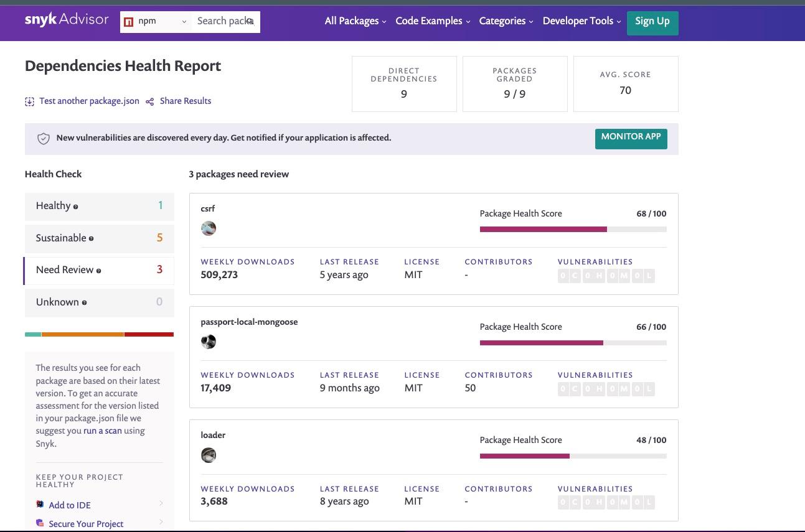The image size is (805, 532).
Task: Click the Direct Dependencies stat card
Action: (404, 84)
